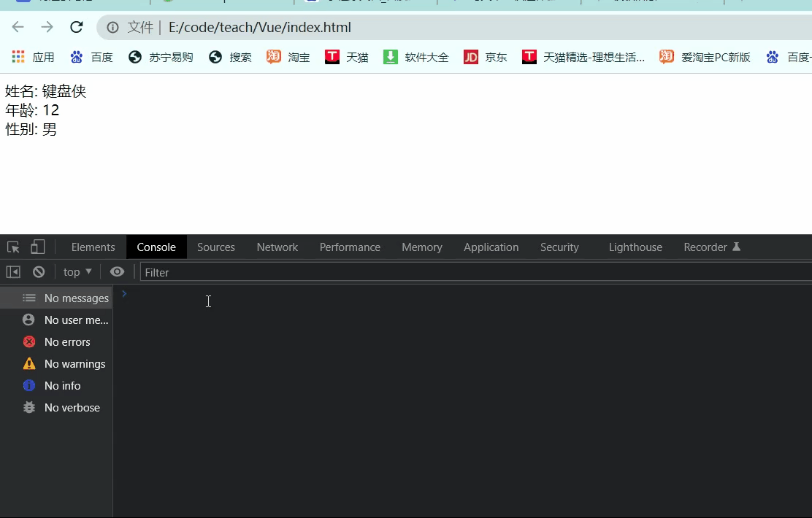The width and height of the screenshot is (812, 518).
Task: Toggle the device toolbar emulation
Action: [37, 247]
